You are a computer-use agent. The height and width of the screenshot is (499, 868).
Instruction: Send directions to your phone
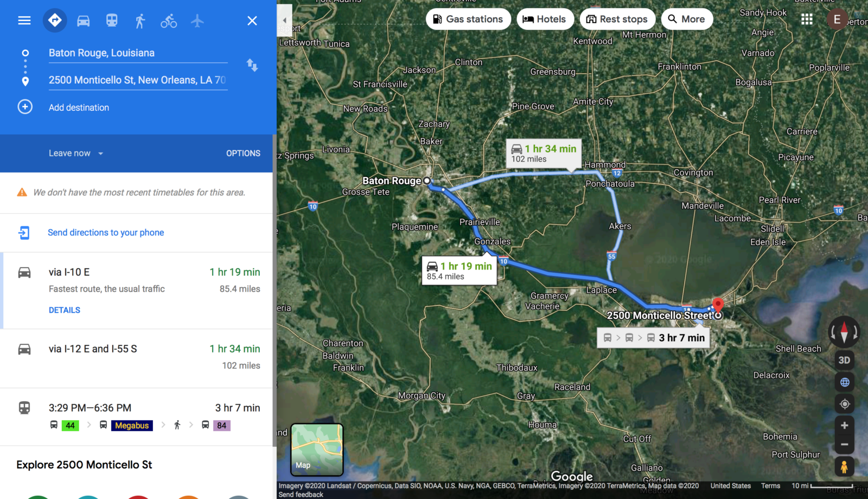tap(106, 232)
